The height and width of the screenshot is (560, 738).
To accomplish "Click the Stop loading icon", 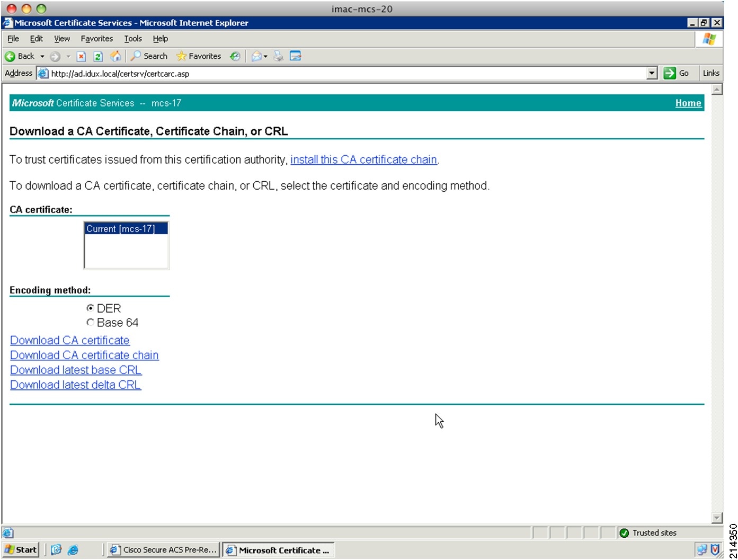I will tap(81, 56).
